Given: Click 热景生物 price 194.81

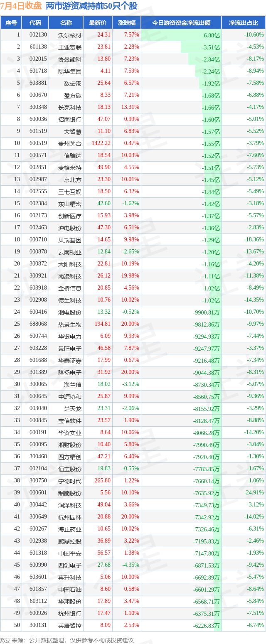Looking at the screenshot, I should click(102, 324).
